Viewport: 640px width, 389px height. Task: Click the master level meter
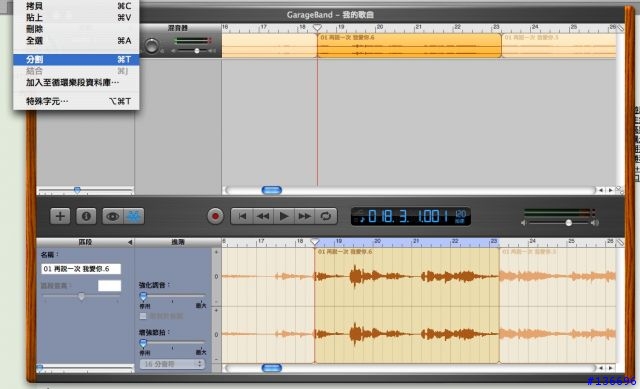coord(559,213)
